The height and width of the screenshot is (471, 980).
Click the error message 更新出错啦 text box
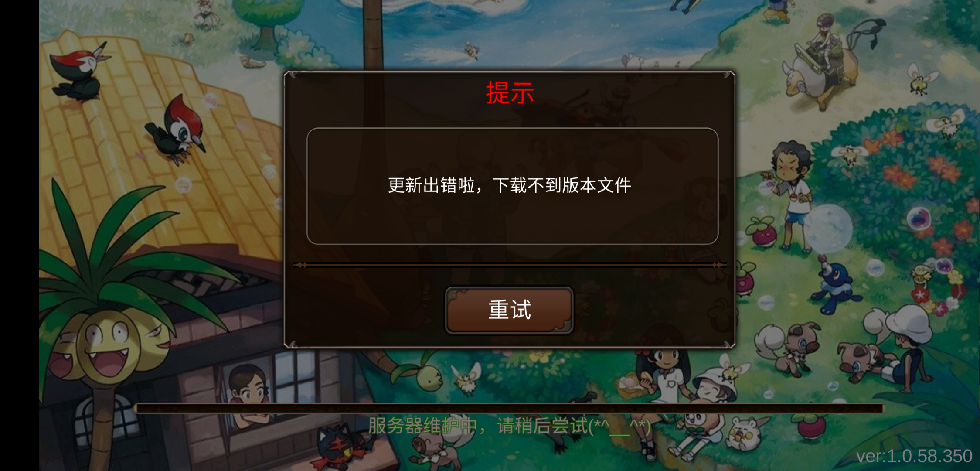[512, 186]
